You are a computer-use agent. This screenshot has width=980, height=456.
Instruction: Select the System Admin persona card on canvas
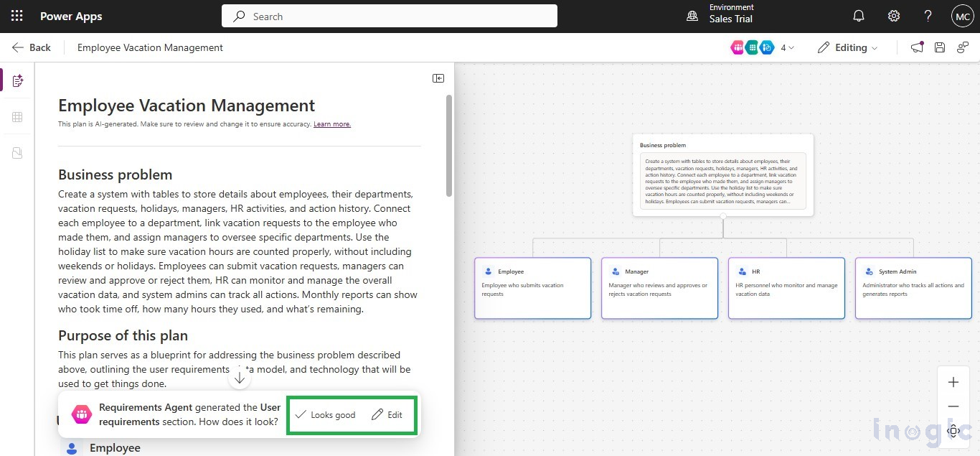tap(914, 288)
